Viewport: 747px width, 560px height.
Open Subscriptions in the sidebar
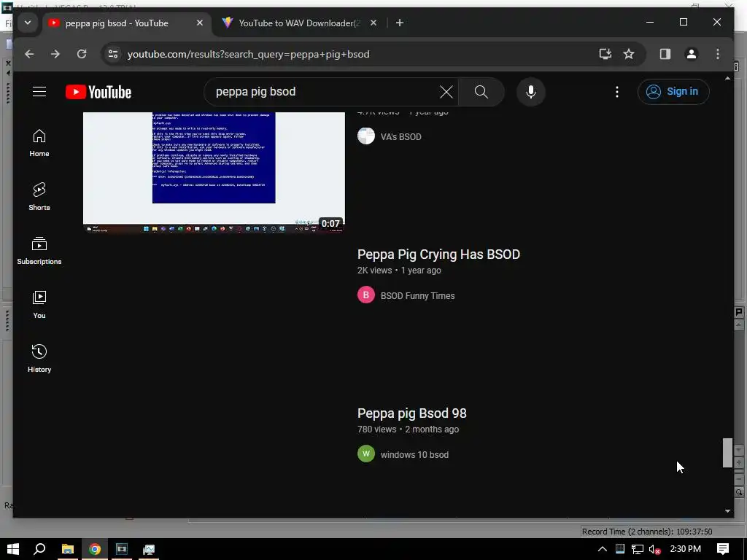click(39, 251)
